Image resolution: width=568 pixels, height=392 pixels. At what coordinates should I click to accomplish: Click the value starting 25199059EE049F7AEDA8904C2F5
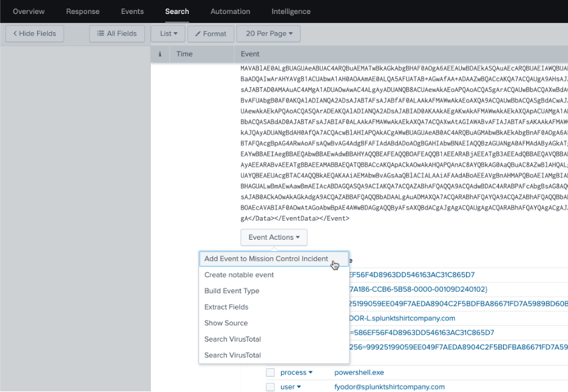click(459, 303)
